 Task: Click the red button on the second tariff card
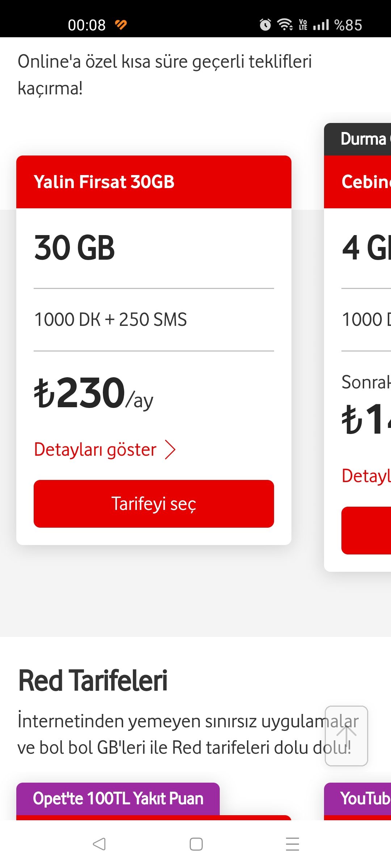[366, 531]
